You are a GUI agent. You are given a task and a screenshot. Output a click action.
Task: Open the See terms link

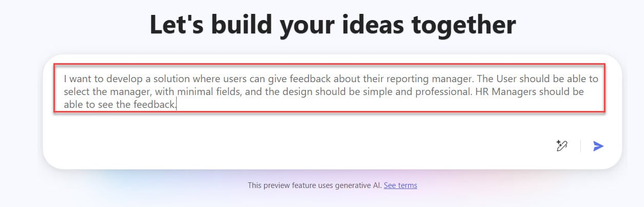click(400, 185)
